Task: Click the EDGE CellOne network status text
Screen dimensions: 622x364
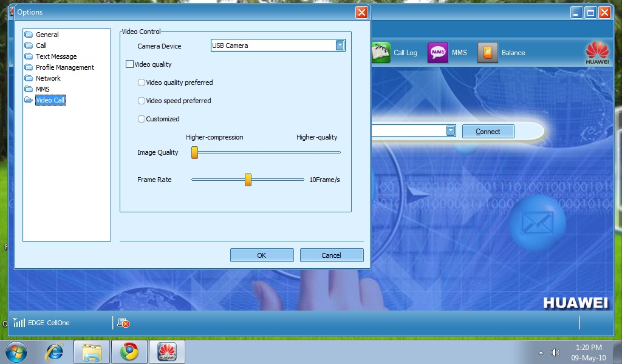Action: click(49, 323)
